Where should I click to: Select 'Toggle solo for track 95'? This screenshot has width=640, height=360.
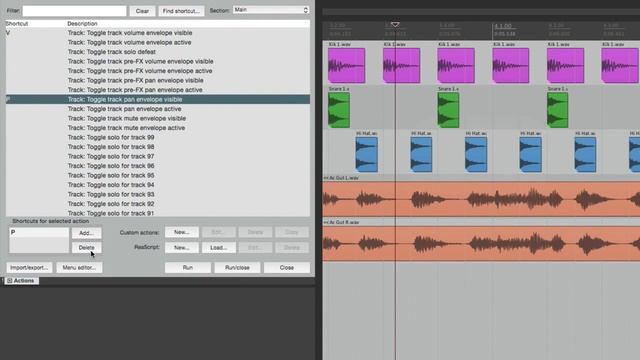pos(158,176)
